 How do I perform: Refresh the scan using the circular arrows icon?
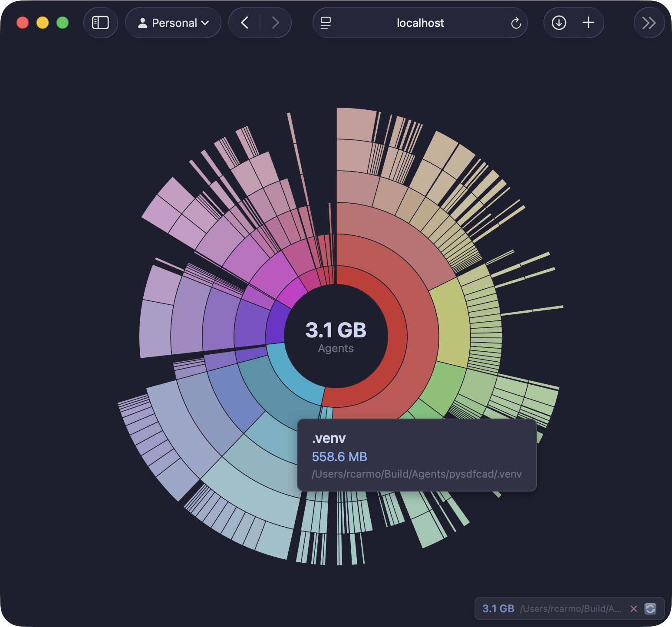(x=650, y=609)
